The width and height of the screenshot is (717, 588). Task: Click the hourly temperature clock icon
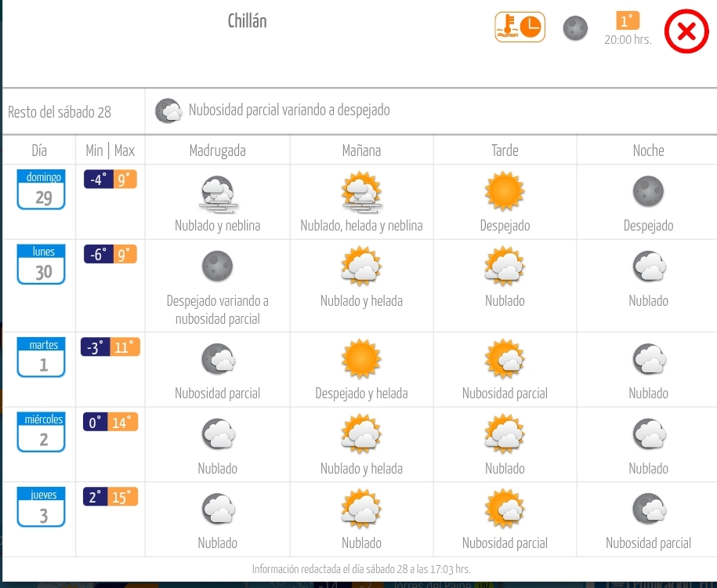[x=520, y=27]
